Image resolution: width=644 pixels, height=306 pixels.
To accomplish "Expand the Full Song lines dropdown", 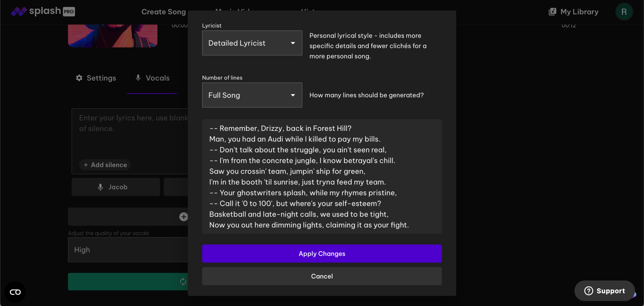I will (x=252, y=95).
